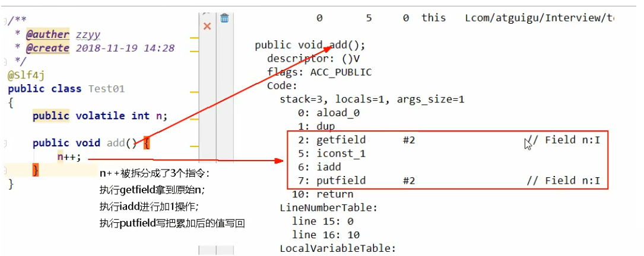Click the iadd instruction line
This screenshot has width=644, height=256.
[328, 167]
